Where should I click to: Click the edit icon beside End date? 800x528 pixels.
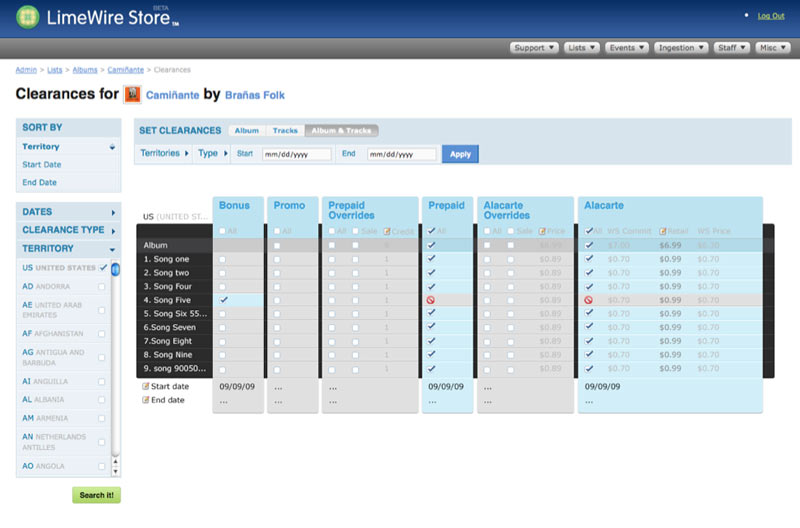(147, 400)
